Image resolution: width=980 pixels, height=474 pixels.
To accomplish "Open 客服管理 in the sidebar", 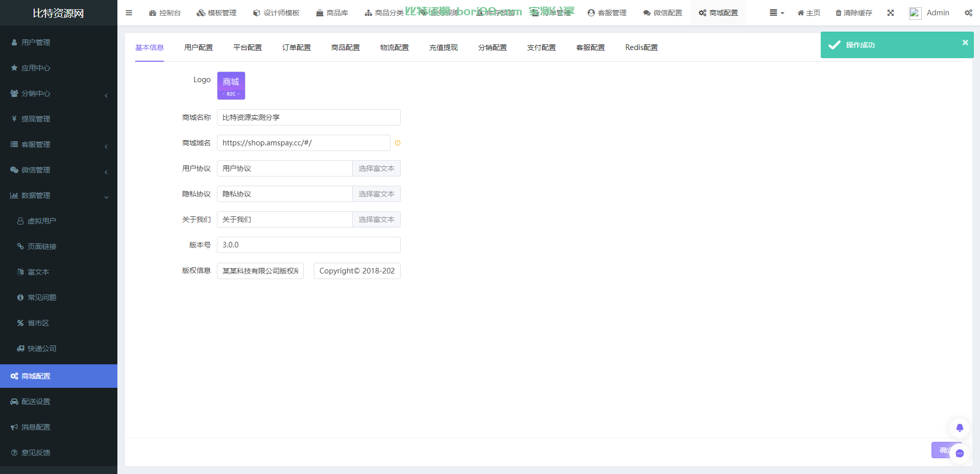I will pyautogui.click(x=59, y=144).
